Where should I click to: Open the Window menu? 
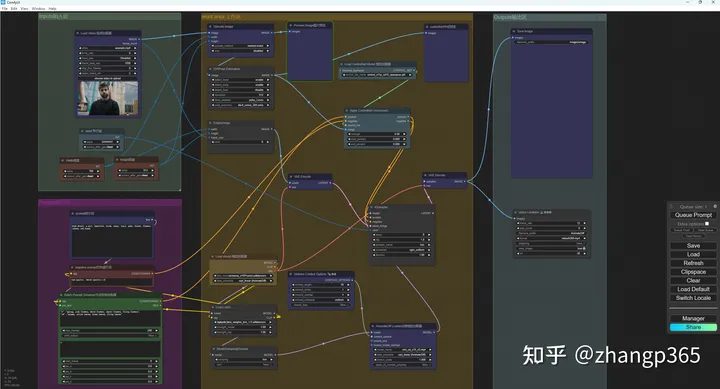[38, 8]
